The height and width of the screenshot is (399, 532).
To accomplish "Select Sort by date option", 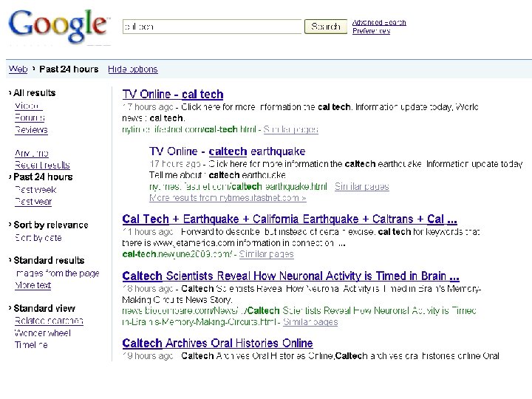I will pyautogui.click(x=38, y=238).
